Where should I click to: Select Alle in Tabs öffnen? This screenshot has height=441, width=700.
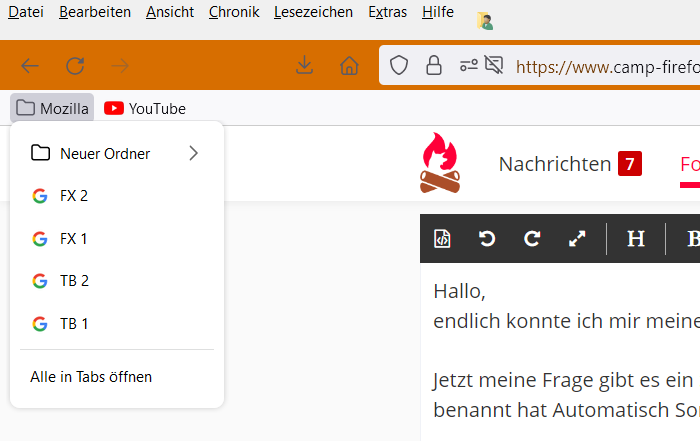[91, 377]
